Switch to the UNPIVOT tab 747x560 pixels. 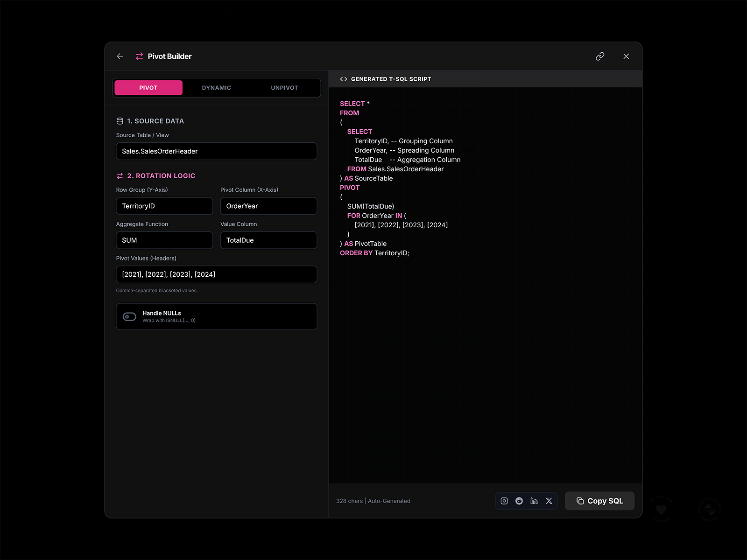click(x=284, y=87)
